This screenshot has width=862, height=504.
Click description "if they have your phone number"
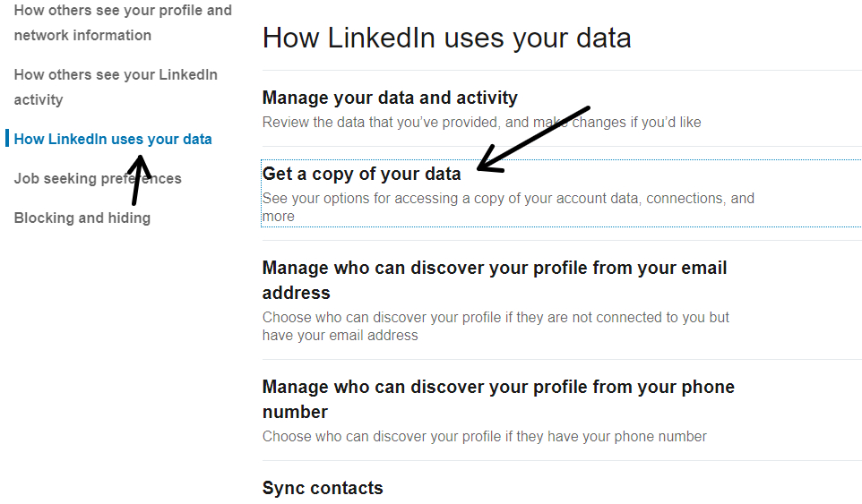[484, 437]
